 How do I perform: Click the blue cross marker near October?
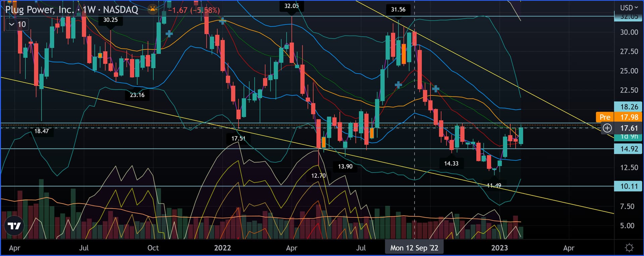(x=169, y=34)
